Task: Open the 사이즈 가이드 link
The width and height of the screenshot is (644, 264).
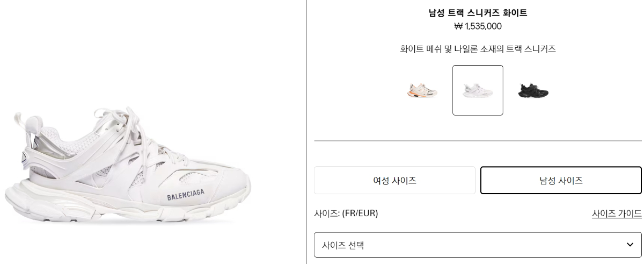Action: tap(617, 213)
